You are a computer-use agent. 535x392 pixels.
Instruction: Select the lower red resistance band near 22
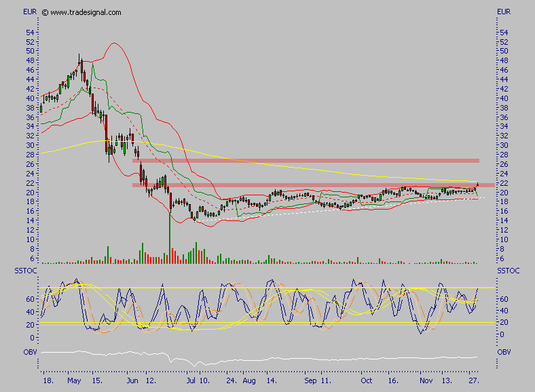306,184
